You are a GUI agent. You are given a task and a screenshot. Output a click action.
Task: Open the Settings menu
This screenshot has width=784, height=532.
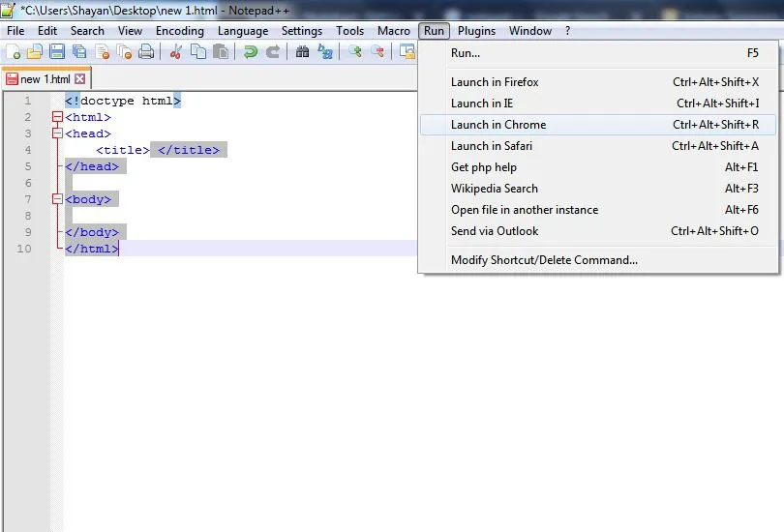[301, 31]
